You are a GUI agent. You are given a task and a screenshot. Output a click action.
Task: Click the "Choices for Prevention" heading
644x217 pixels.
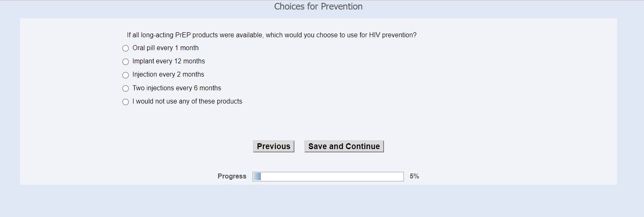pos(318,7)
